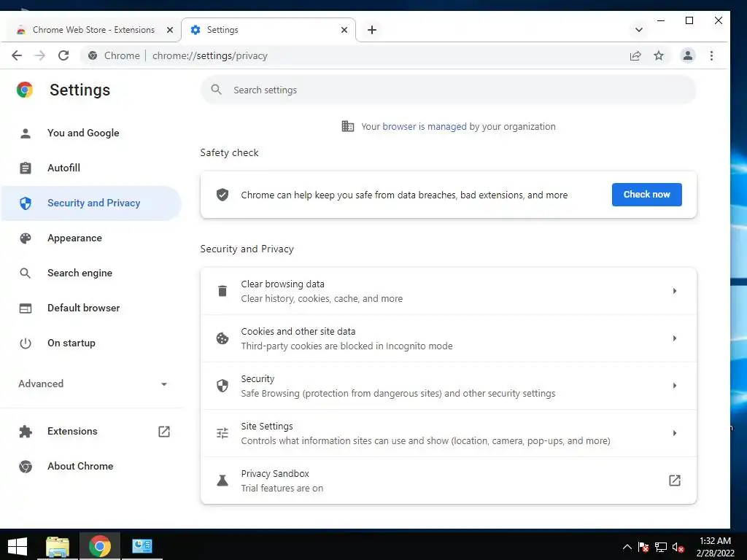Click the browser forward arrow
Image resolution: width=747 pixels, height=560 pixels.
pos(40,55)
